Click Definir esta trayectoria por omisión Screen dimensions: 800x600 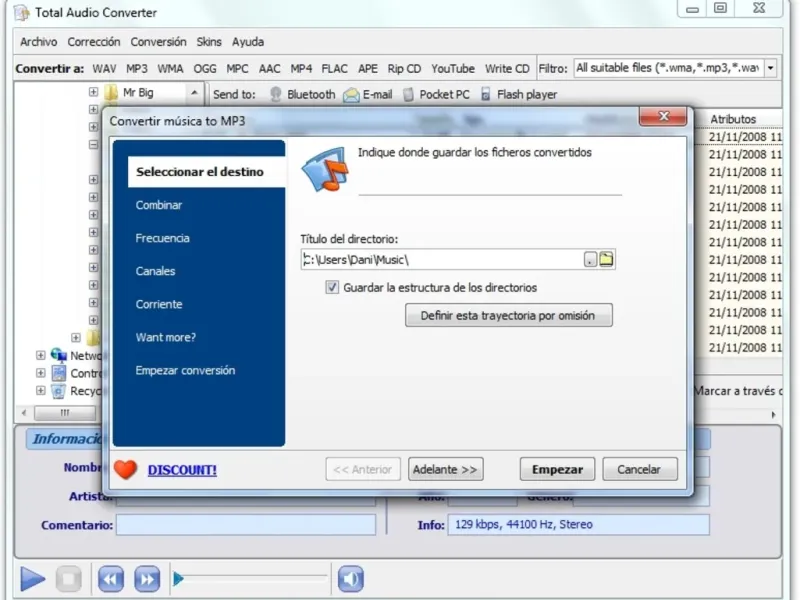tap(509, 315)
